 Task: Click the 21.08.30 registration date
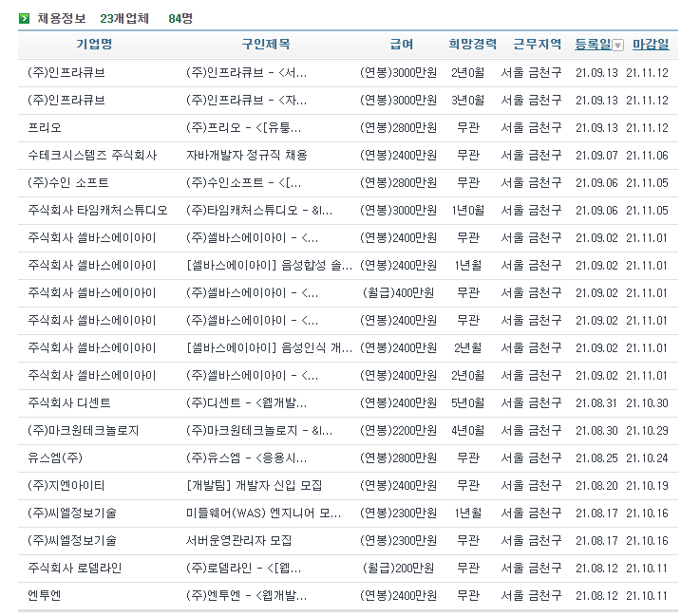tap(596, 430)
